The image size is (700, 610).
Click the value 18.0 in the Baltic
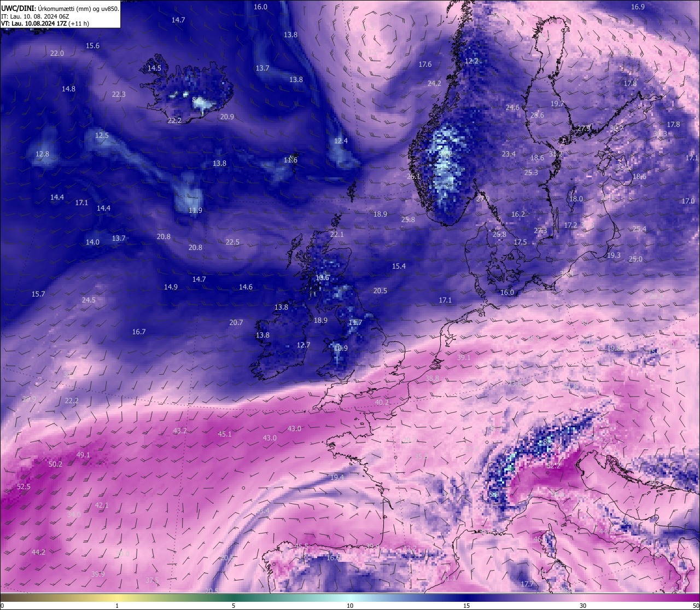coord(576,199)
